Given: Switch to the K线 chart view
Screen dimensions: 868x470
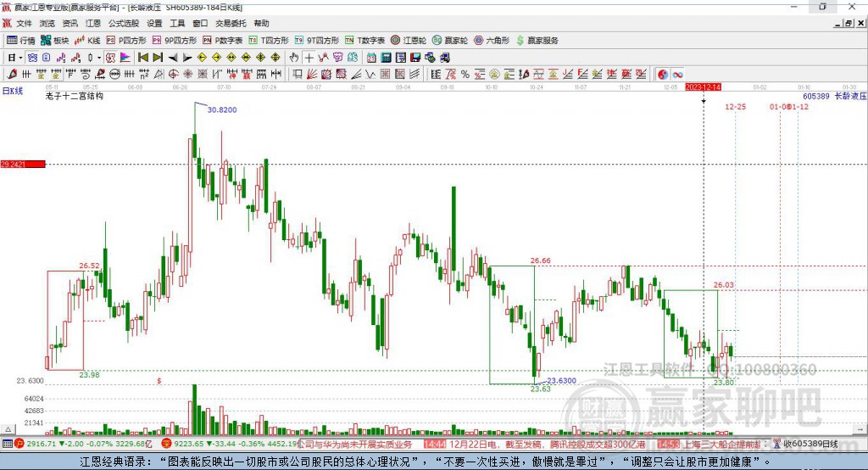Looking at the screenshot, I should (x=87, y=41).
